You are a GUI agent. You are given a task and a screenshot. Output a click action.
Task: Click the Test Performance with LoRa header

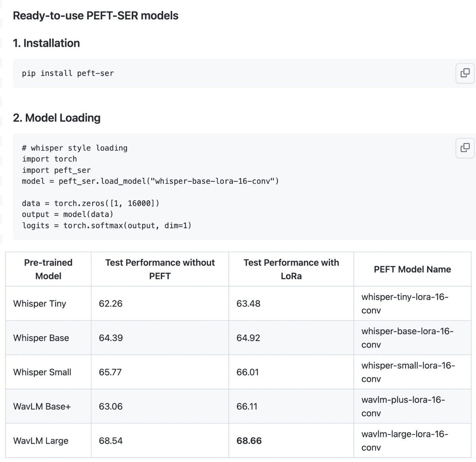(291, 269)
